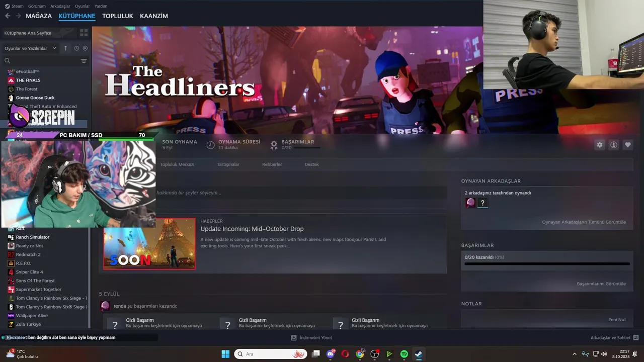Select Sons Of The Forest in library
Screen dimensions: 644x362
[x=35, y=281]
